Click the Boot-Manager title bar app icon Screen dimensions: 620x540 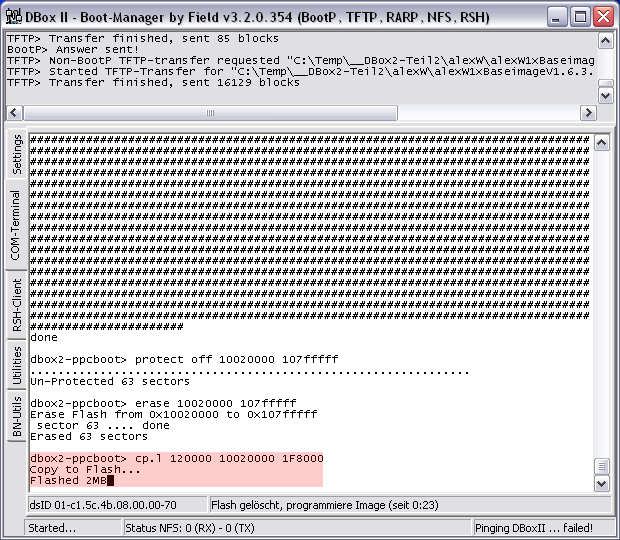coord(13,17)
